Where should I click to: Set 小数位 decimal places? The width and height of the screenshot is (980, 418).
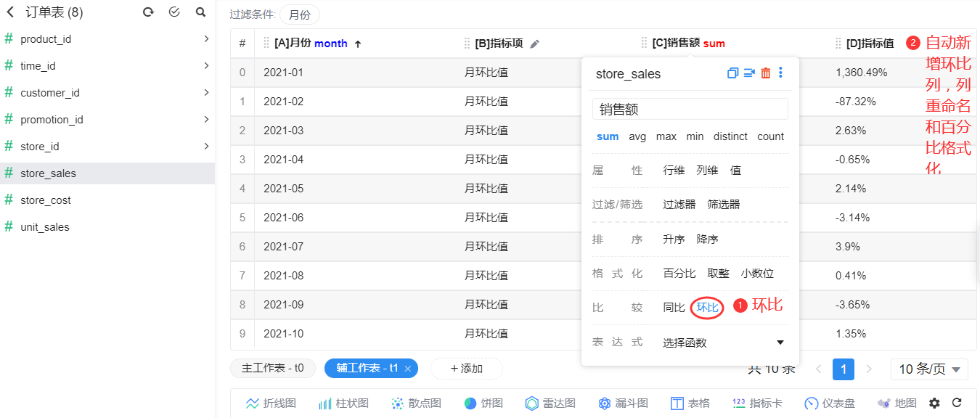click(757, 274)
